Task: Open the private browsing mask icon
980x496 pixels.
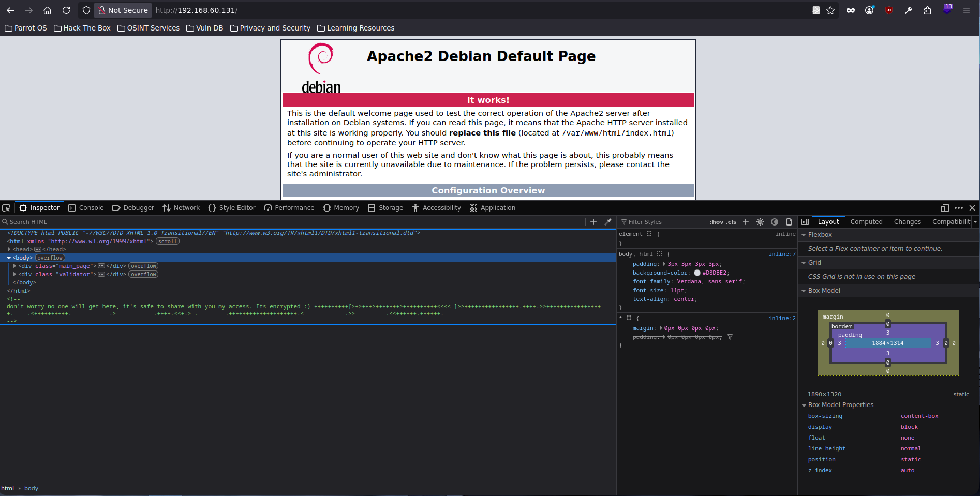Action: point(851,10)
